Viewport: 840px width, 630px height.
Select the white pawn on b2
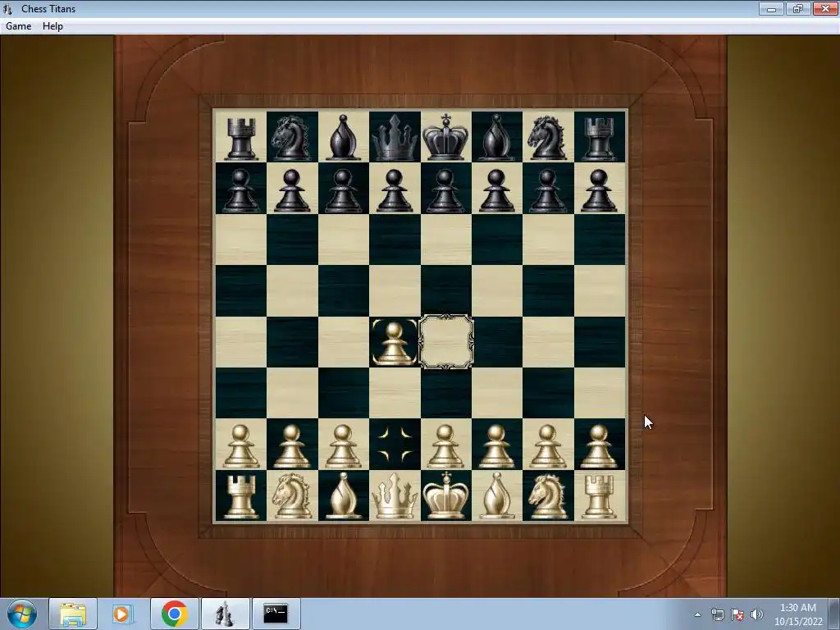pos(292,445)
